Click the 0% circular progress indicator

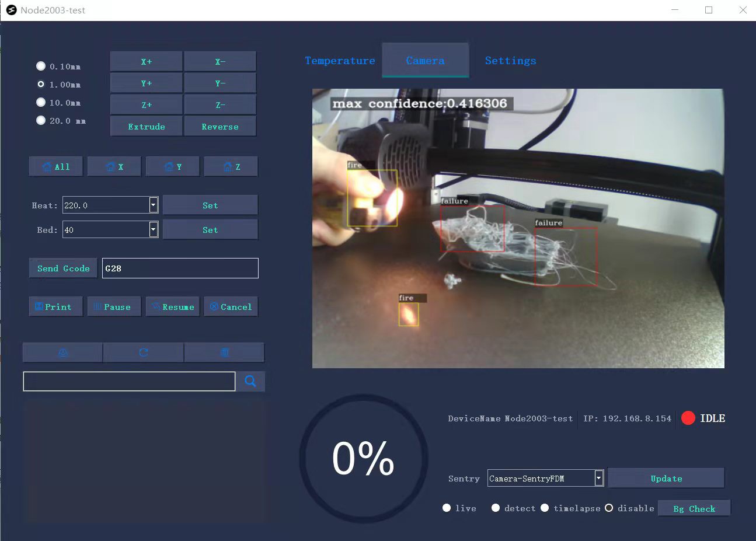pyautogui.click(x=363, y=458)
